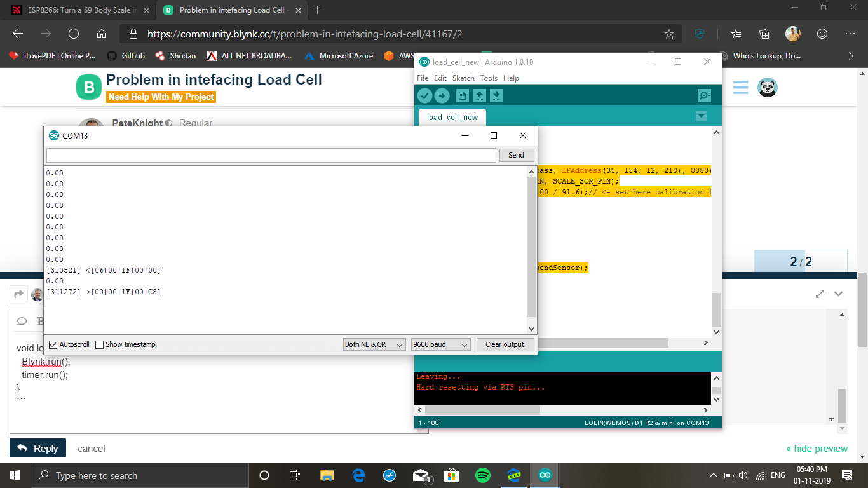Collapse the reply composer with chevron down
This screenshot has width=868, height=488.
(x=838, y=294)
